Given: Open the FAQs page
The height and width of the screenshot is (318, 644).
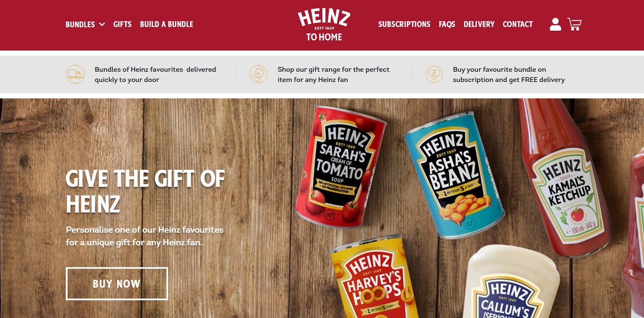Looking at the screenshot, I should [x=447, y=24].
